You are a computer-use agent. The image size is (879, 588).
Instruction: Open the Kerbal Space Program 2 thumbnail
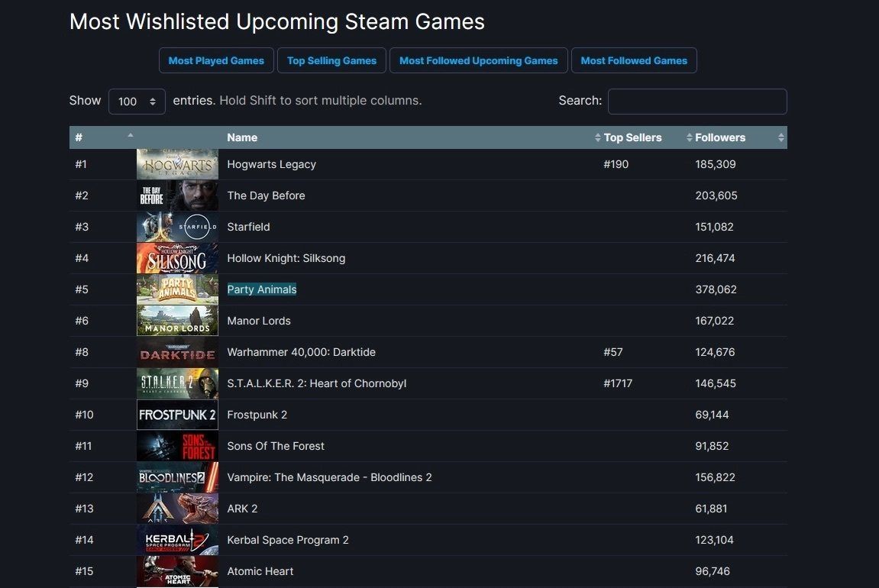(177, 540)
